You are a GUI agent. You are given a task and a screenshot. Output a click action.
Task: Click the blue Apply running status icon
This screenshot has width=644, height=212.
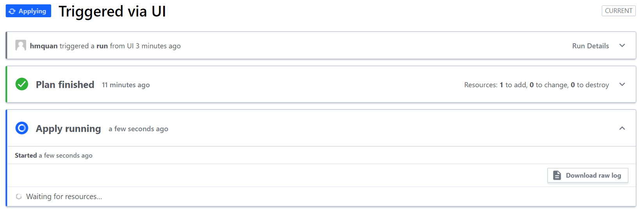pyautogui.click(x=22, y=128)
